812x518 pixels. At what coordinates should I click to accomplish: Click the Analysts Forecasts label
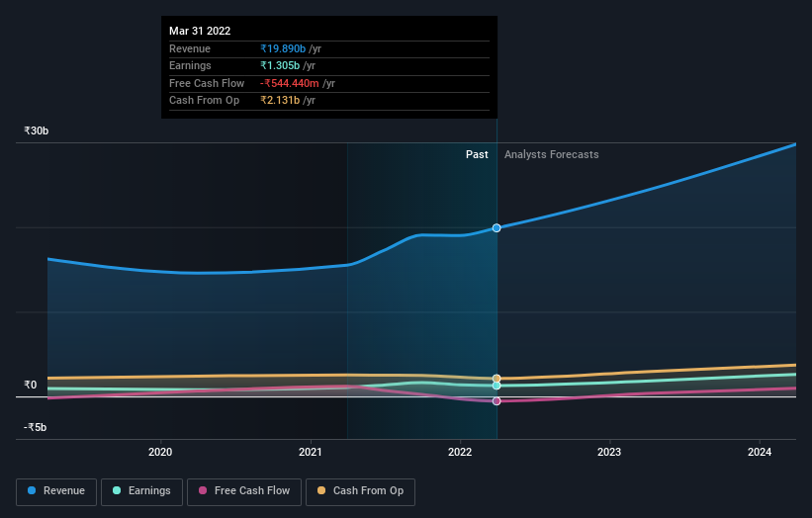pos(552,154)
